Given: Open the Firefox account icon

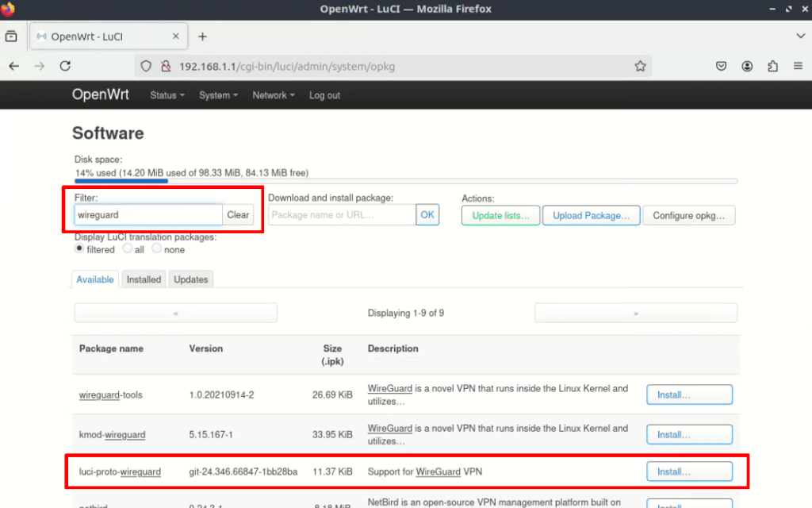Looking at the screenshot, I should [747, 67].
